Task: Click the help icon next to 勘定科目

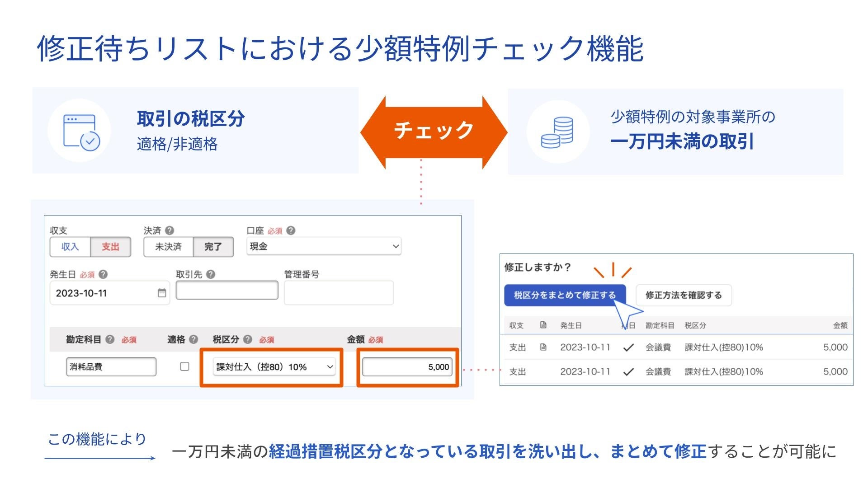Action: (x=110, y=339)
